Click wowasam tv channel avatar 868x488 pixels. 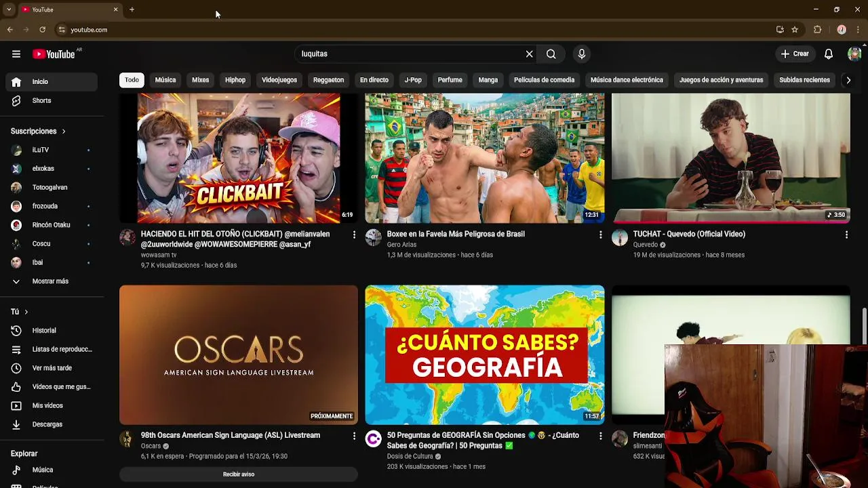[127, 237]
